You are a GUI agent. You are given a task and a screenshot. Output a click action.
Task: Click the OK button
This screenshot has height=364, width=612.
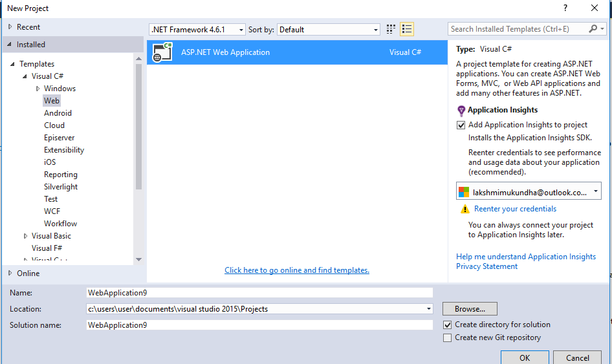525,358
